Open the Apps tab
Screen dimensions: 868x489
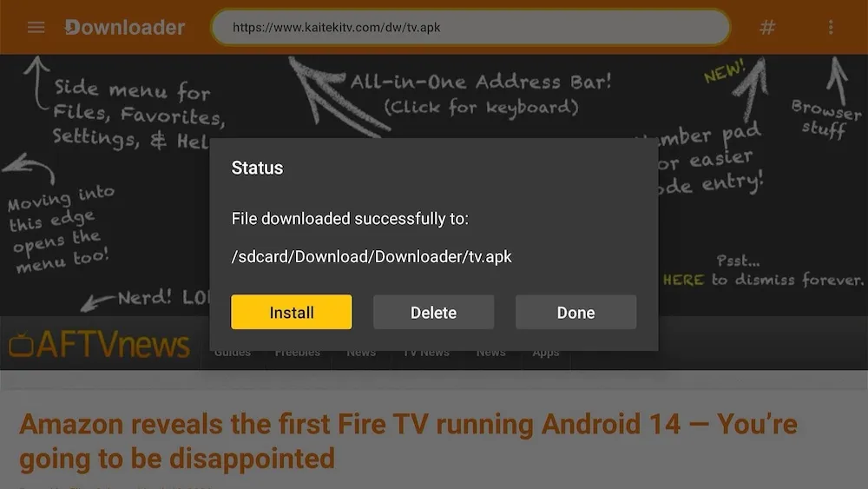click(x=546, y=353)
